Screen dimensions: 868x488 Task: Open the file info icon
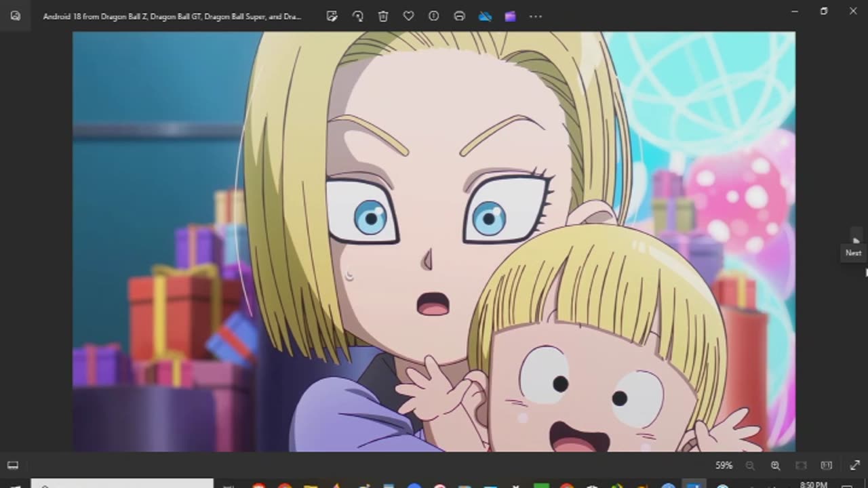[433, 16]
